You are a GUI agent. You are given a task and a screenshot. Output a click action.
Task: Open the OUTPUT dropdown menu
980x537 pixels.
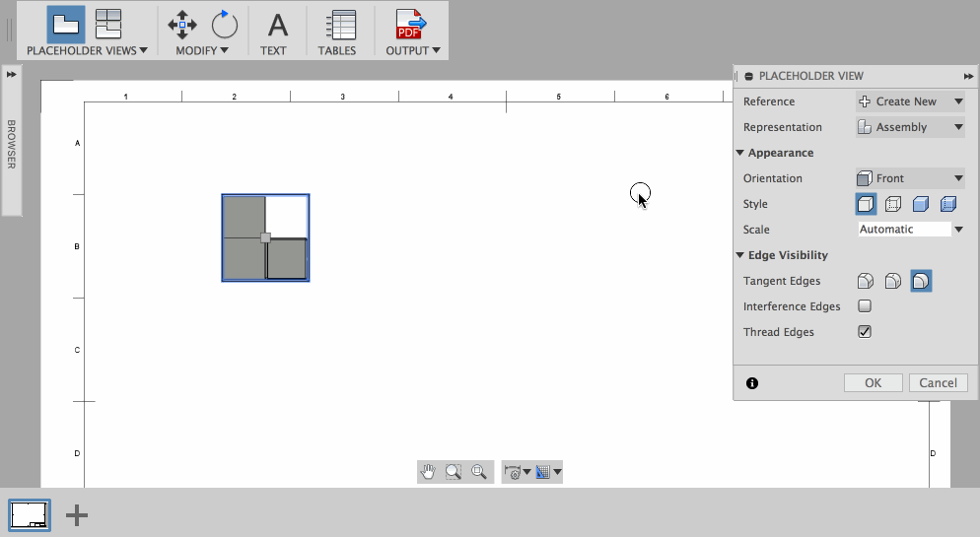coord(412,50)
